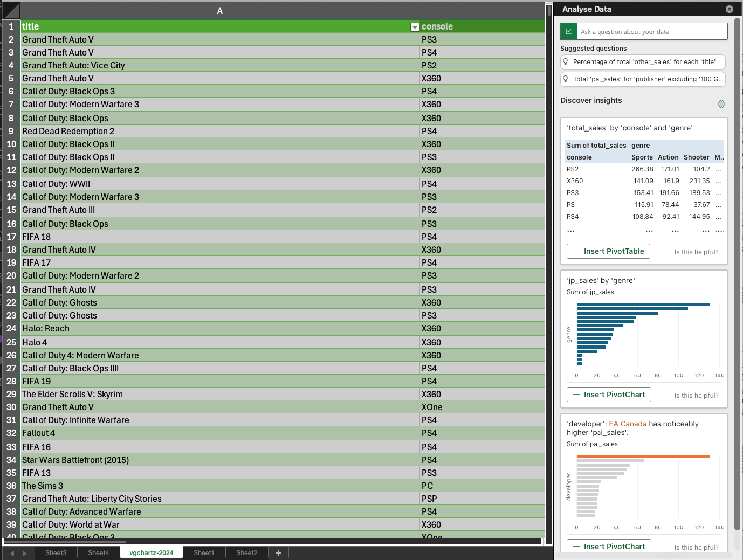Select row 9 header
This screenshot has width=743, height=560.
(11, 131)
